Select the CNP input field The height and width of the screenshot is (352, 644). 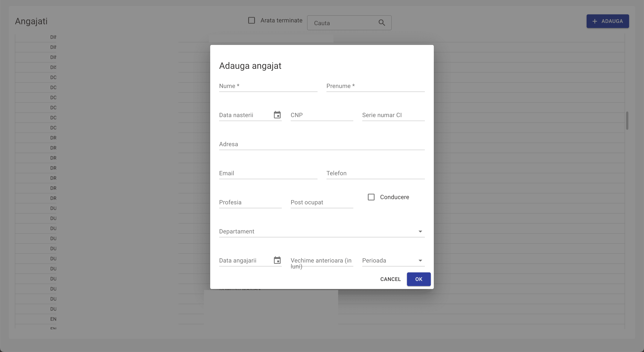tap(321, 115)
